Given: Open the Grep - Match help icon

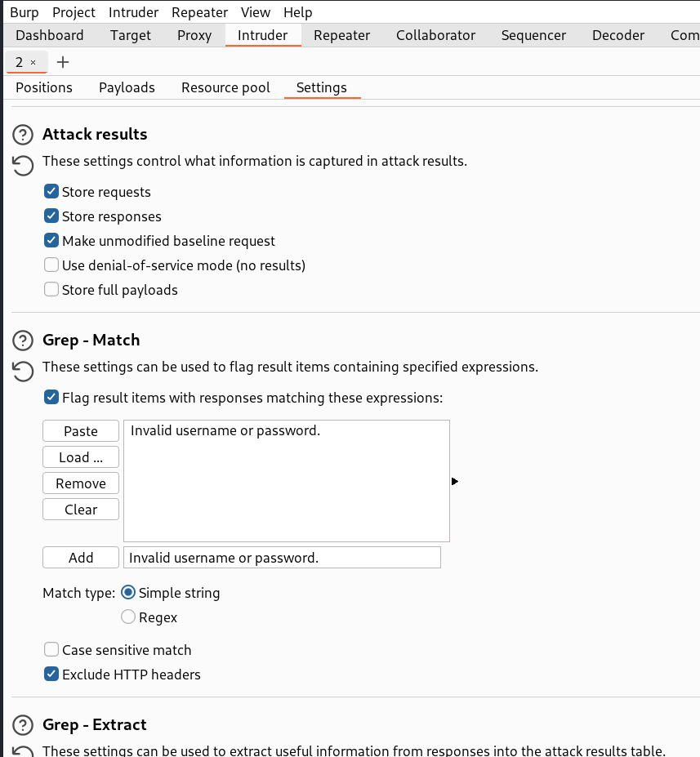Looking at the screenshot, I should (22, 341).
